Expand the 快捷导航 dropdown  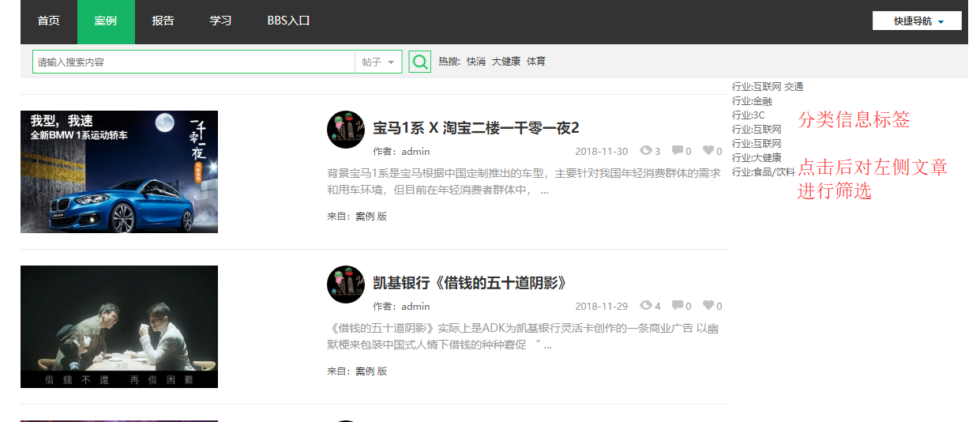click(x=917, y=21)
